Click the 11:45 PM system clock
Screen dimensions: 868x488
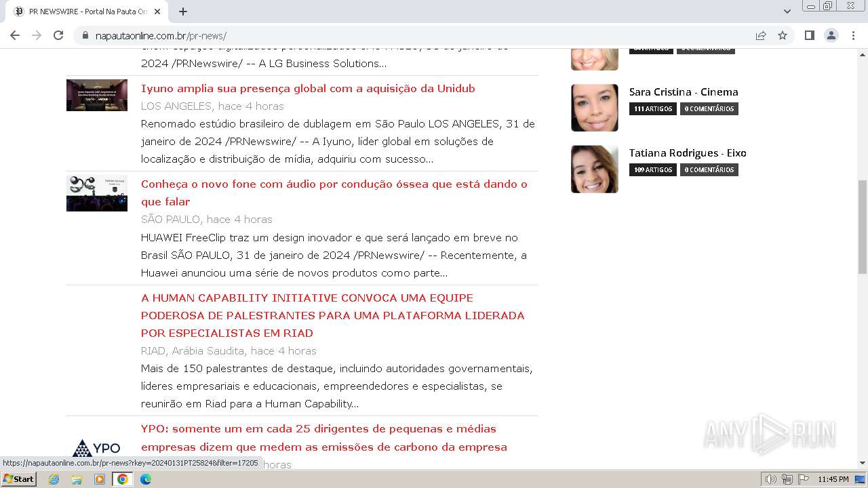point(833,479)
